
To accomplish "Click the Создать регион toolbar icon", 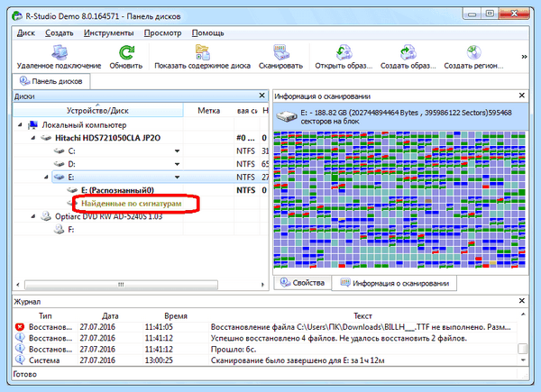I will [473, 52].
